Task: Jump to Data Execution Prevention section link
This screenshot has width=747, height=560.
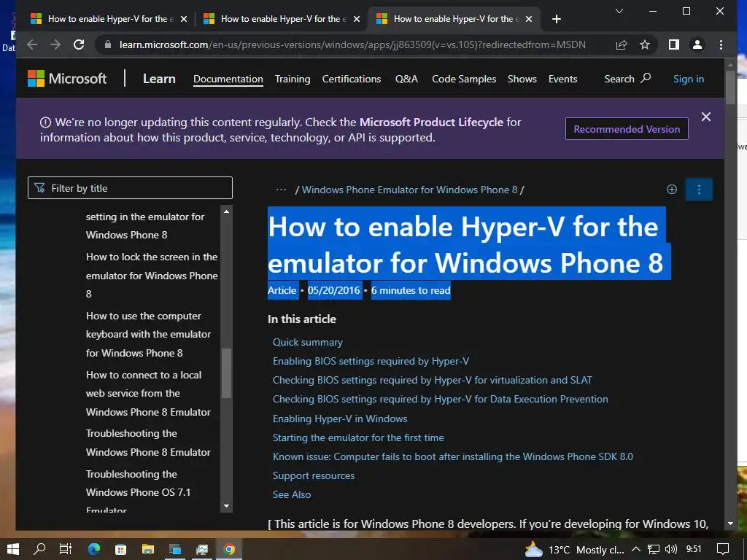Action: pyautogui.click(x=440, y=399)
